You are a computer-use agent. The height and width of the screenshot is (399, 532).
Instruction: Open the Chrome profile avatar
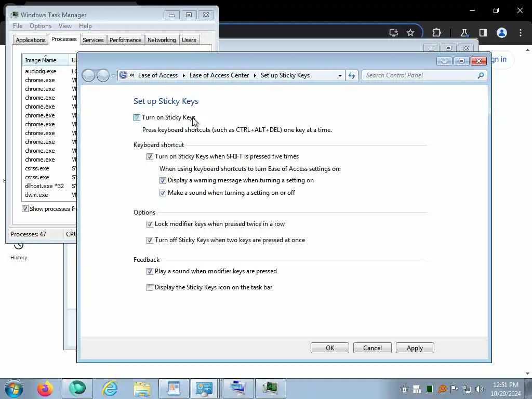[502, 33]
